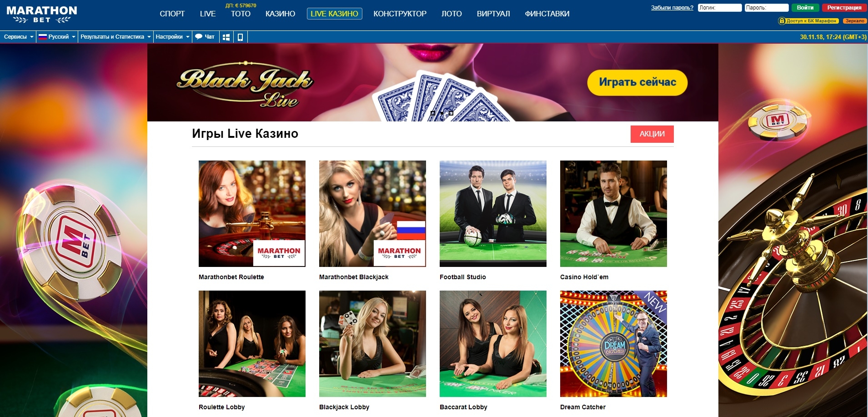
Task: Click the red АКЦИИ button
Action: (x=652, y=134)
